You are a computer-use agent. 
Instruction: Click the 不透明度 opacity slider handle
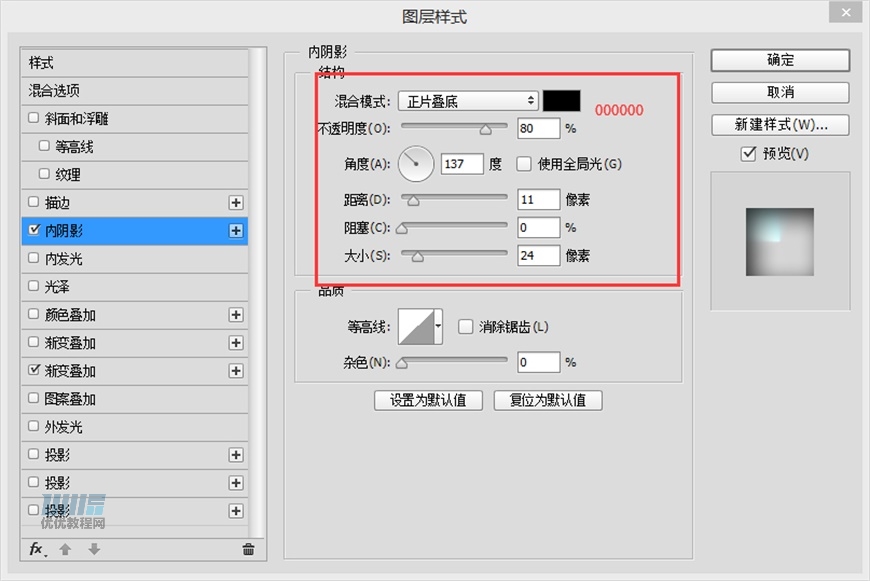tap(485, 129)
